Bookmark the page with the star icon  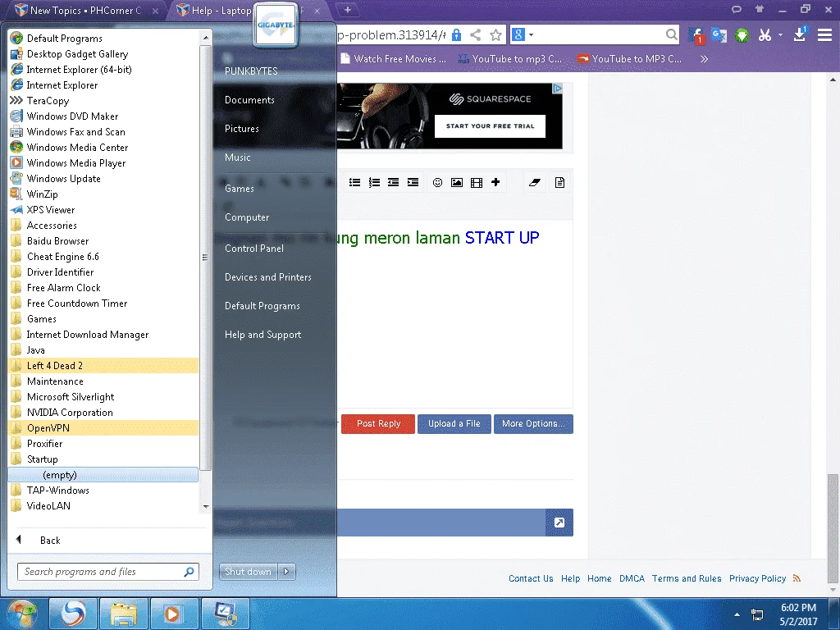[496, 34]
